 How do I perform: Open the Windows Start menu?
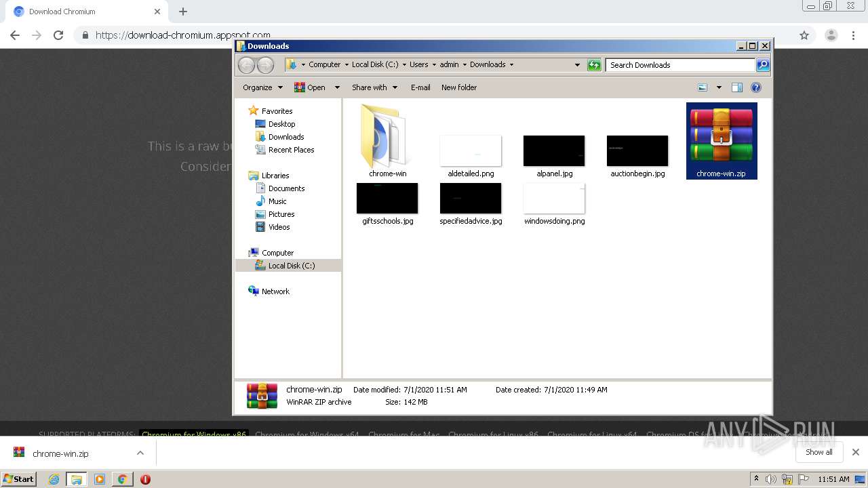point(19,479)
